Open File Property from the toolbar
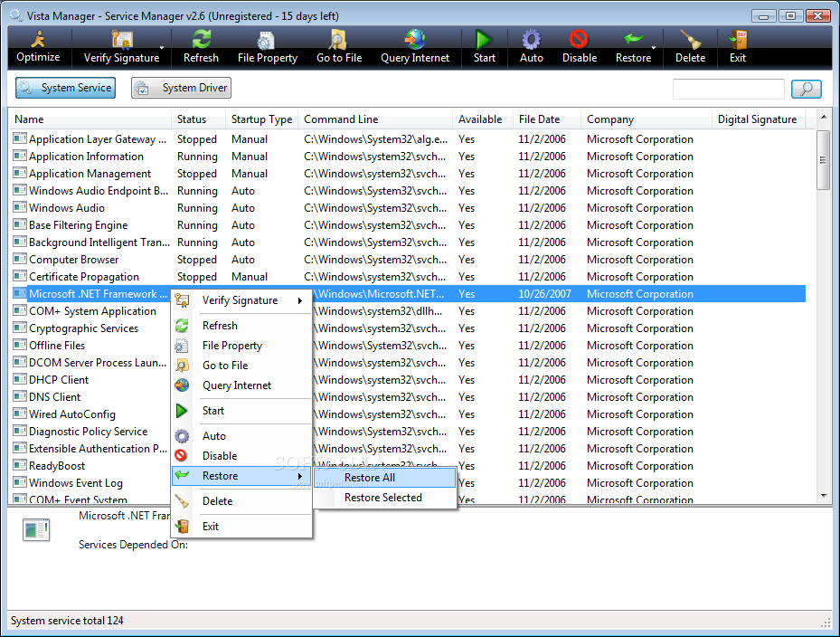The width and height of the screenshot is (840, 637). coord(268,47)
